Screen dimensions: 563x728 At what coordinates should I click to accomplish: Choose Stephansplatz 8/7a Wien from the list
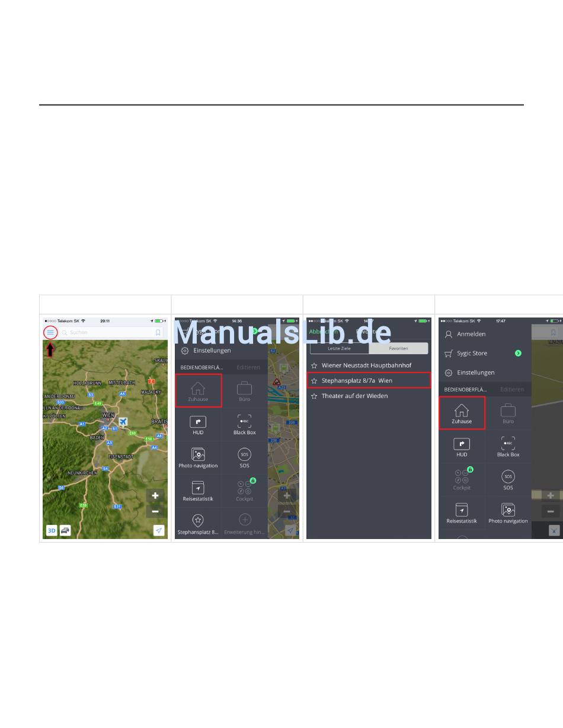click(368, 380)
